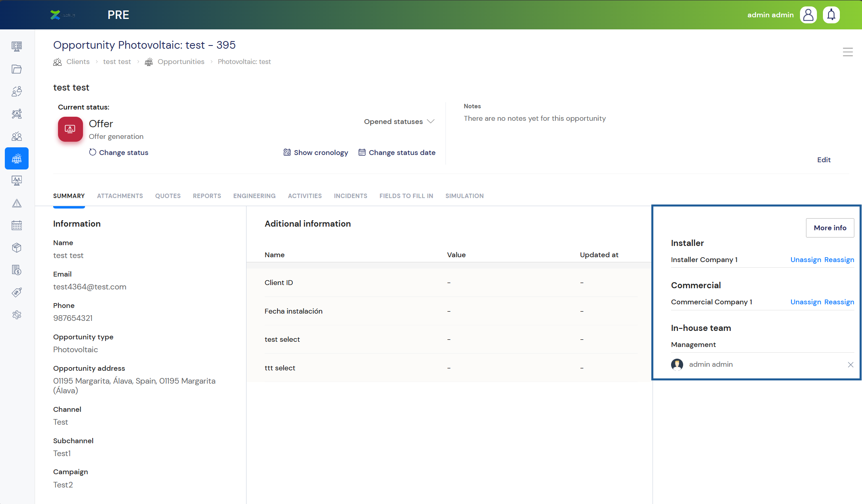Click the Opportunities breadcrumb solar icon

pos(149,62)
